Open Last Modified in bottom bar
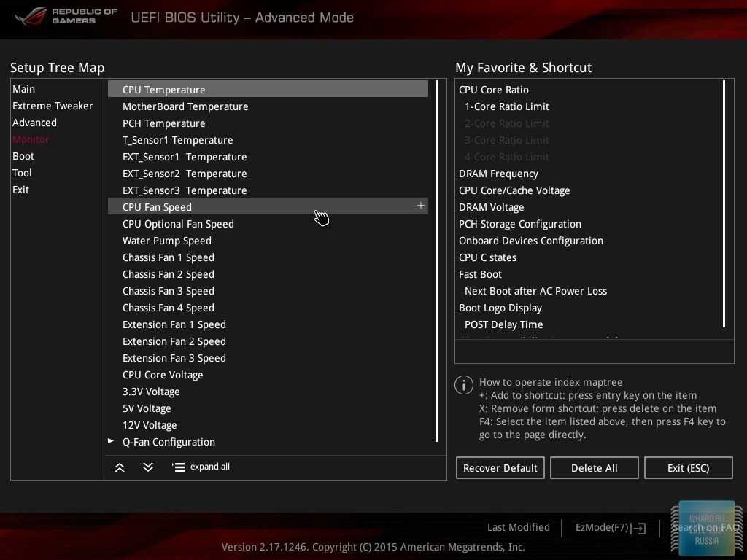This screenshot has height=560, width=747. pyautogui.click(x=518, y=527)
